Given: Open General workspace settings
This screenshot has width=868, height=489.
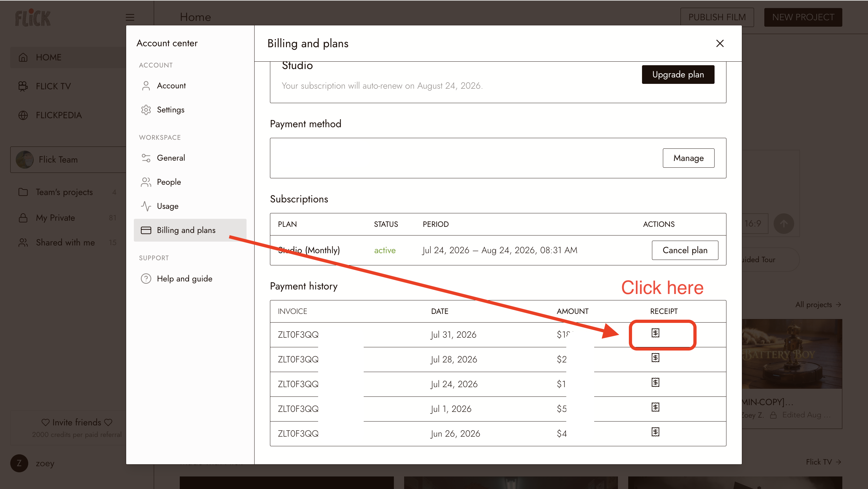Looking at the screenshot, I should pos(190,158).
